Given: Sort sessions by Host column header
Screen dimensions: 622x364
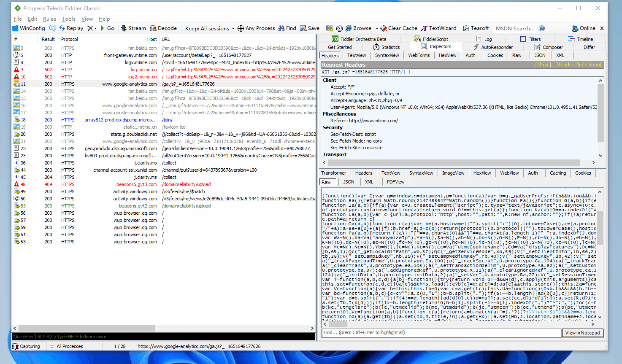Looking at the screenshot, I should [120, 39].
